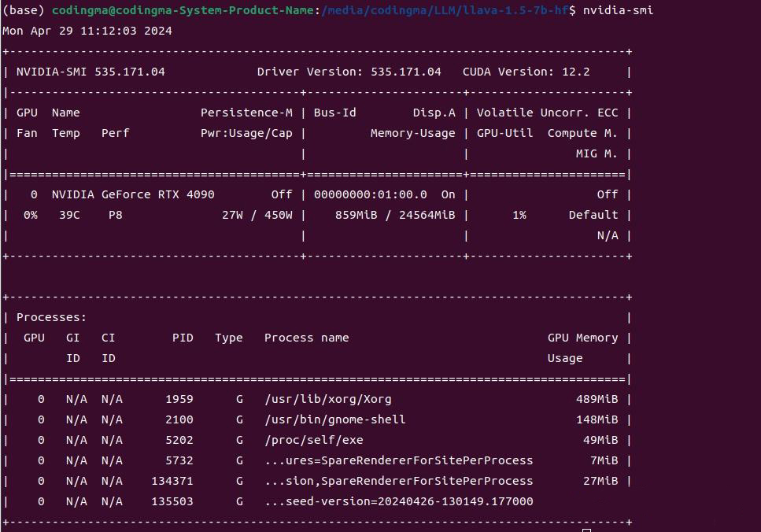The height and width of the screenshot is (532, 761).
Task: Select '...seed-version=20240426-130149.177000' process
Action: [399, 501]
